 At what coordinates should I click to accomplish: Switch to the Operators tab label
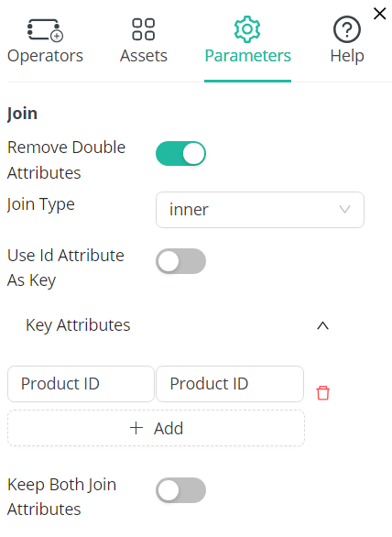45,56
